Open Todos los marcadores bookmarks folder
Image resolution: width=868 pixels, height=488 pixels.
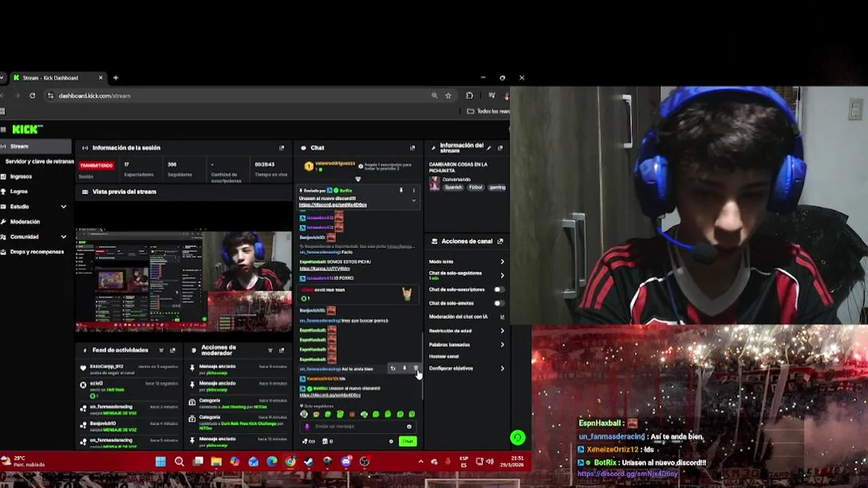point(490,111)
